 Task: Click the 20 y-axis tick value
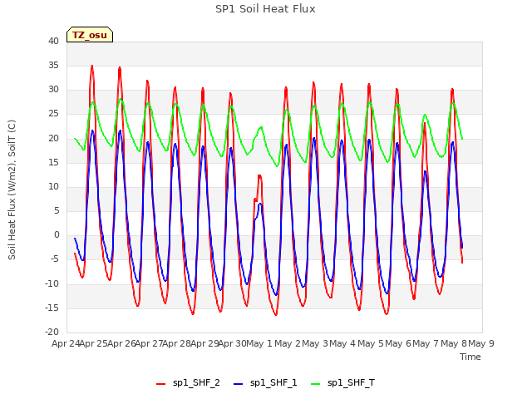(53, 138)
